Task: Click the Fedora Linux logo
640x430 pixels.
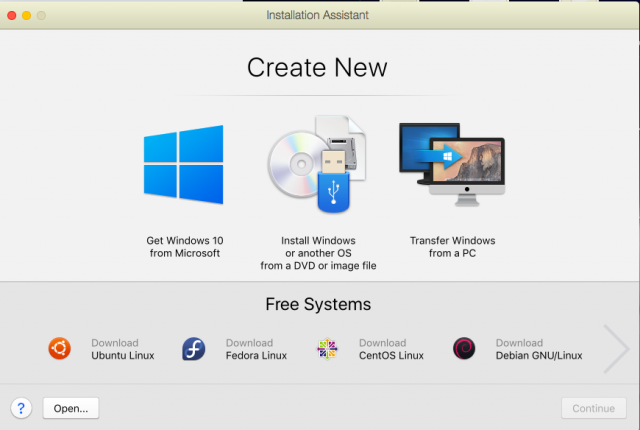Action: click(x=193, y=349)
